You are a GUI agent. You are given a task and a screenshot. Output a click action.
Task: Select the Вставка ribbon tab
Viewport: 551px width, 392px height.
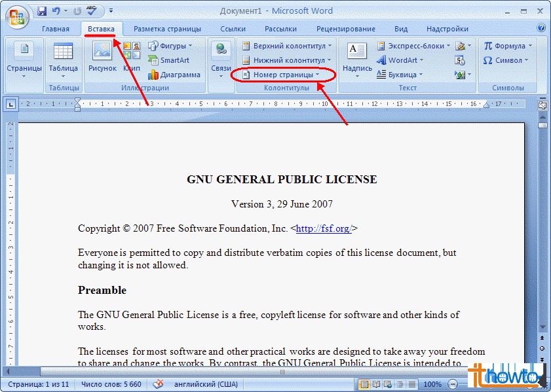(101, 29)
